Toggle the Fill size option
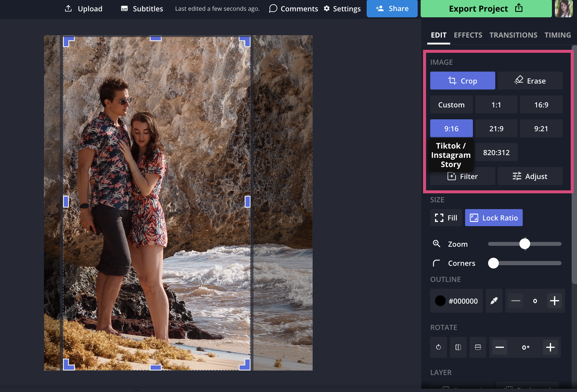This screenshot has width=577, height=392. tap(446, 218)
